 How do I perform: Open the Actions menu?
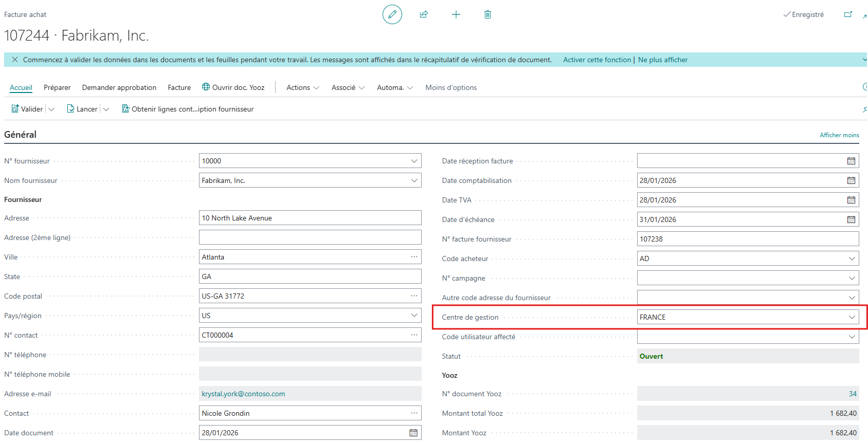302,87
